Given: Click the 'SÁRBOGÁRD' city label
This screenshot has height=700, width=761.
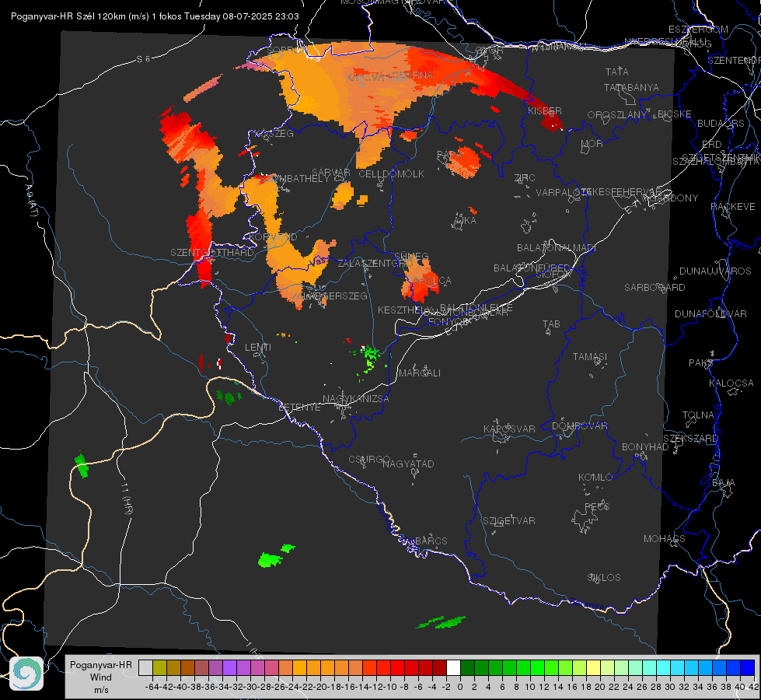Looking at the screenshot, I should pos(655,288).
